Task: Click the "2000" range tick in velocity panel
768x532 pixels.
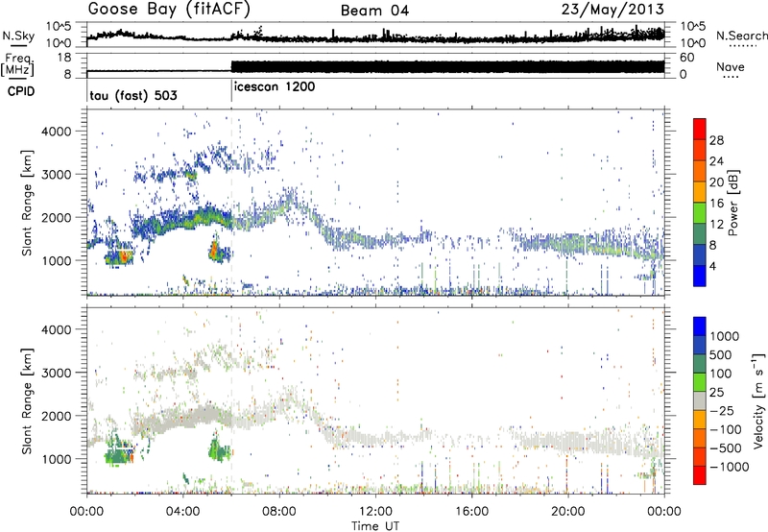Action: click(x=57, y=416)
